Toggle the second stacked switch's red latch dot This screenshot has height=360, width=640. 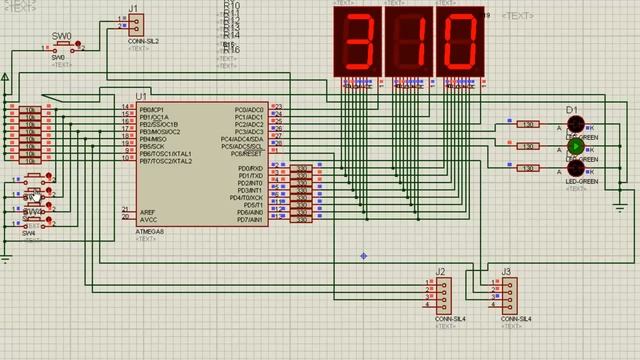(x=49, y=191)
